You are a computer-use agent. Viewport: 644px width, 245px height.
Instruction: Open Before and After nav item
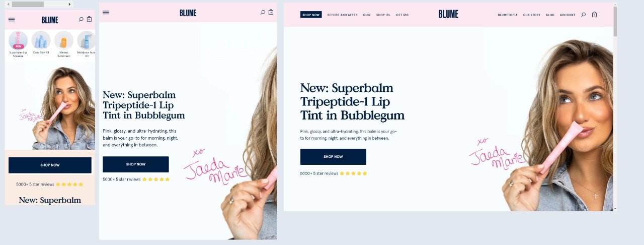click(x=343, y=15)
